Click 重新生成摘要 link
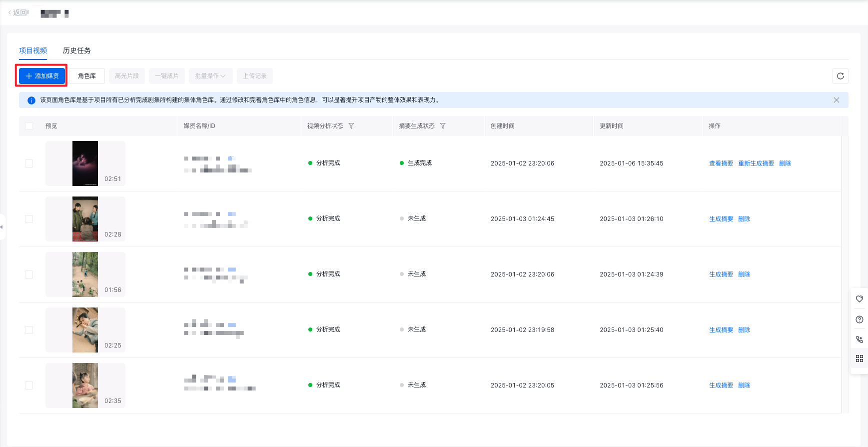 756,163
